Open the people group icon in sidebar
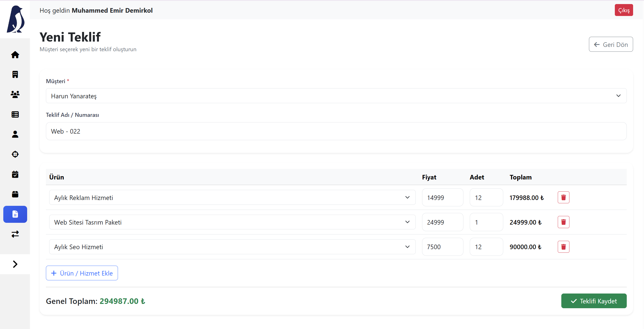This screenshot has height=329, width=644. click(15, 94)
